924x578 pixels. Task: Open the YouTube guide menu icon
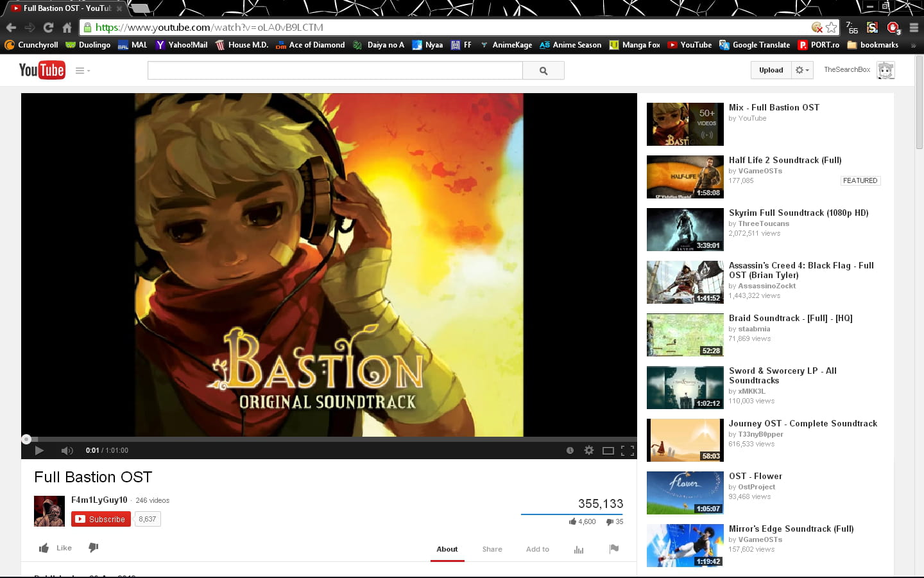82,71
